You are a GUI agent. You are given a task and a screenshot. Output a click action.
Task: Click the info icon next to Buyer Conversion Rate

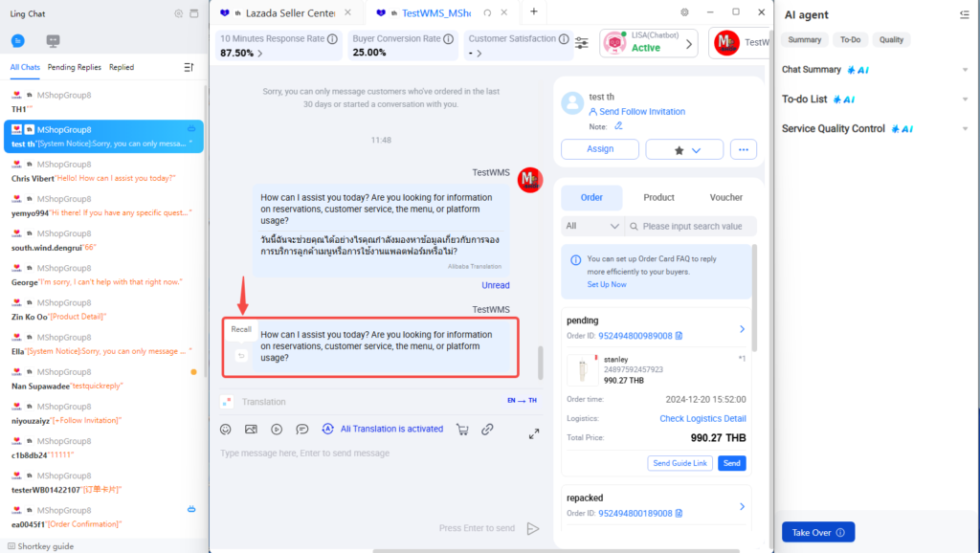[448, 38]
